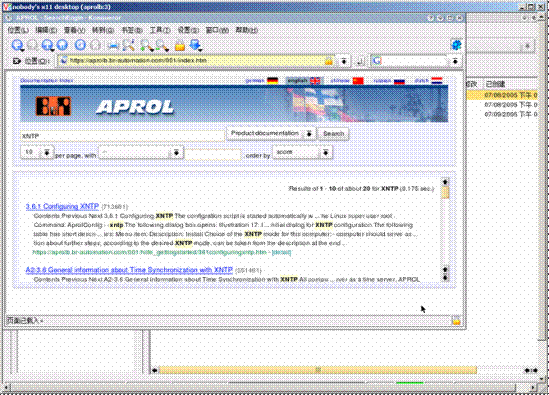Go back with the Back arrow icon
This screenshot has width=549, height=395.
17,45
